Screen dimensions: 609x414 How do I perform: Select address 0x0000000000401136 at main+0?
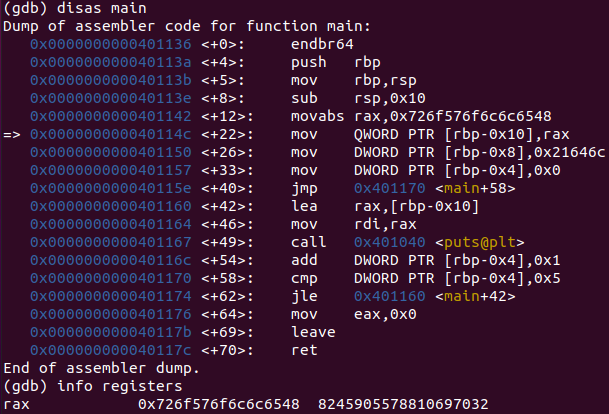click(111, 44)
